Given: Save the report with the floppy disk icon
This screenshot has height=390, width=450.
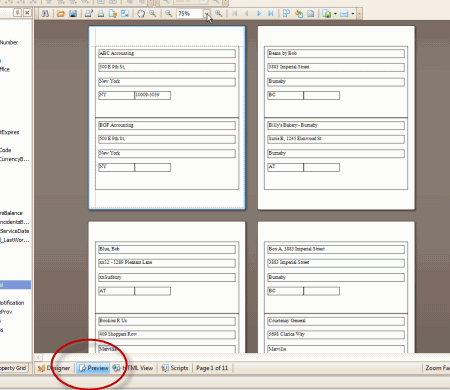Looking at the screenshot, I should click(73, 14).
